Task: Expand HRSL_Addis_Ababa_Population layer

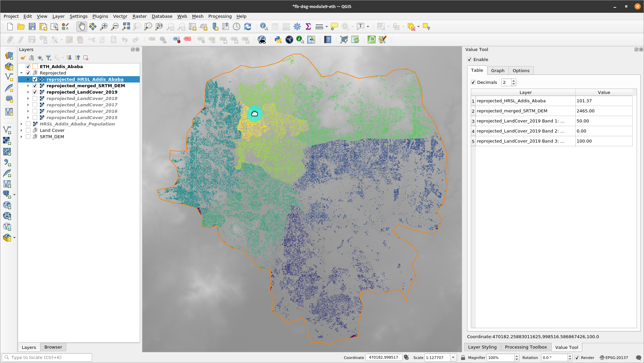Action: [x=21, y=124]
